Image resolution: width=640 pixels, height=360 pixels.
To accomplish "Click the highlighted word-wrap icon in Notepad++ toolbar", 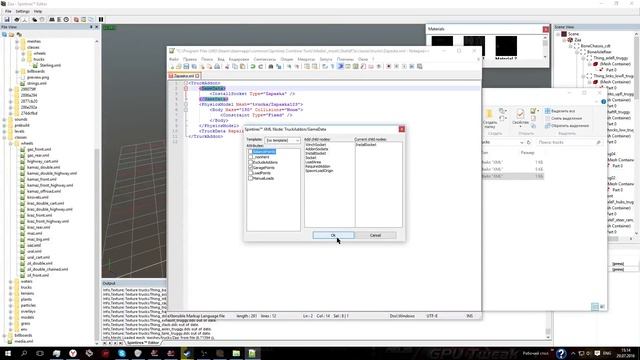I will click(x=340, y=67).
